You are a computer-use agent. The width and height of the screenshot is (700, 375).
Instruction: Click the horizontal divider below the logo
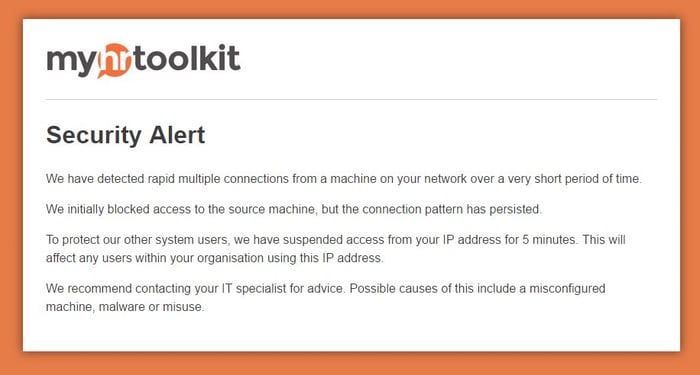[351, 99]
